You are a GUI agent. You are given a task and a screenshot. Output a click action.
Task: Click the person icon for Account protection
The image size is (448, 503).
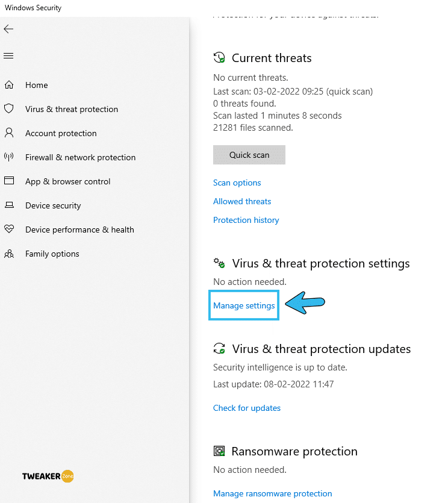(9, 133)
